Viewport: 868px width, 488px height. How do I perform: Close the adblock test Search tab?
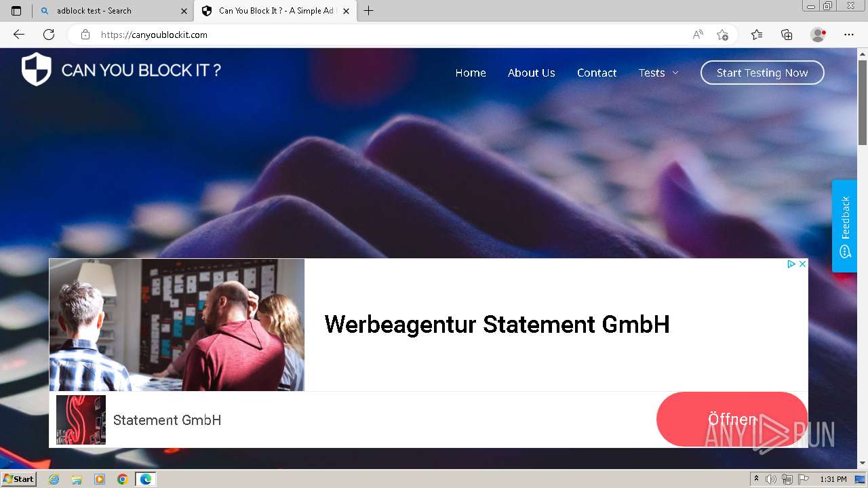tap(184, 11)
